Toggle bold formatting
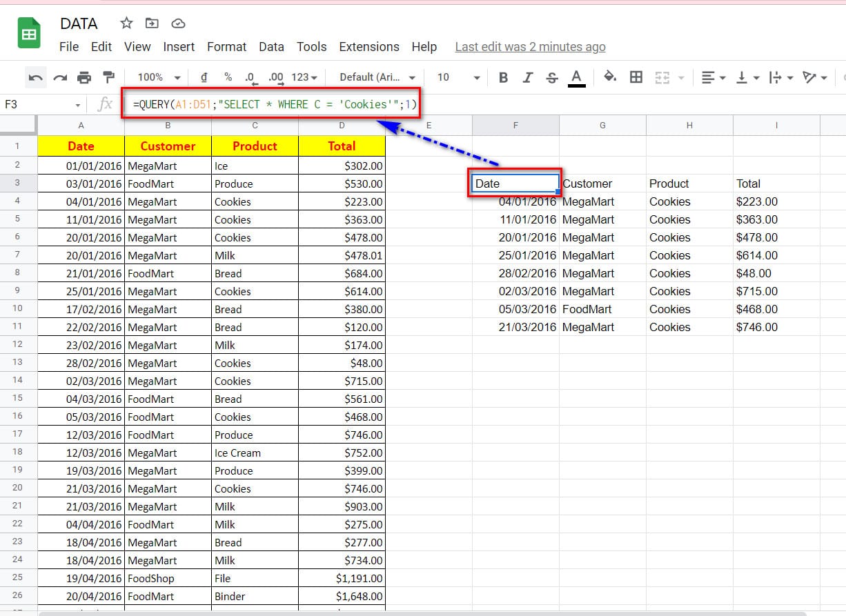This screenshot has width=846, height=616. coord(503,77)
